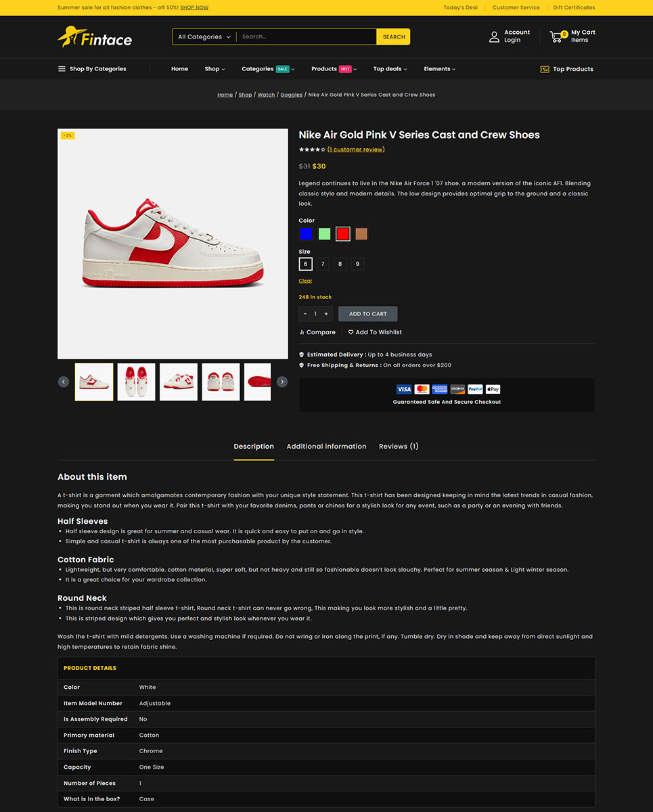Click the ADD TO CART button
Viewport: 653px width, 812px height.
pyautogui.click(x=368, y=314)
